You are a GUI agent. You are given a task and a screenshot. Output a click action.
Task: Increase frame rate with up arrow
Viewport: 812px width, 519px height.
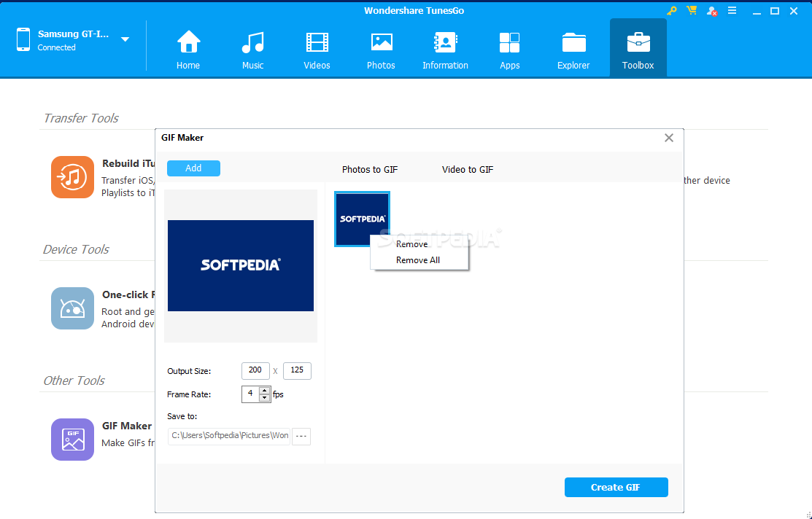(265, 390)
